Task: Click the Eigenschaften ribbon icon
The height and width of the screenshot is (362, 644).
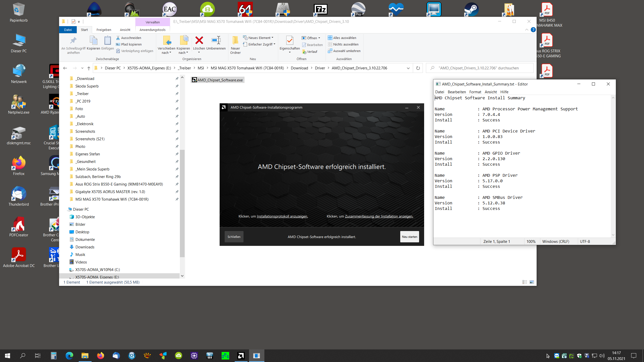Action: pyautogui.click(x=290, y=40)
